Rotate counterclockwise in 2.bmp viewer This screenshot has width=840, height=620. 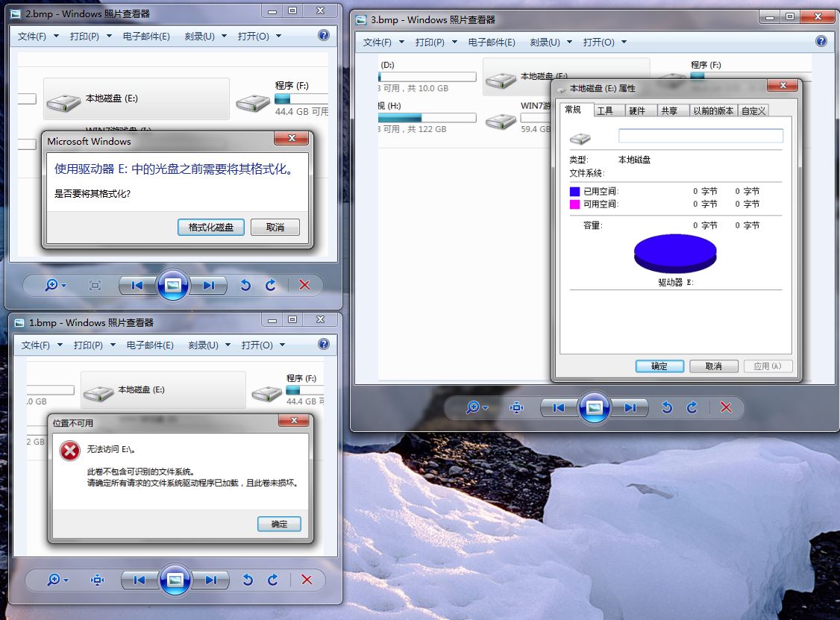pyautogui.click(x=245, y=285)
